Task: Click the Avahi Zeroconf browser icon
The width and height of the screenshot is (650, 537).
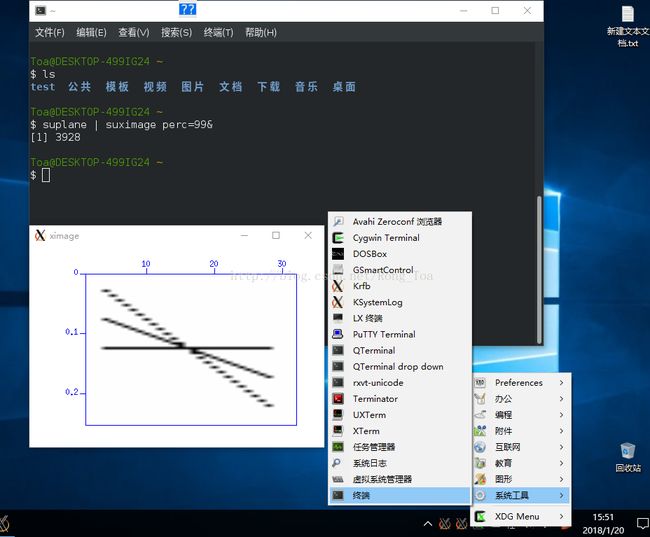Action: tap(338, 221)
